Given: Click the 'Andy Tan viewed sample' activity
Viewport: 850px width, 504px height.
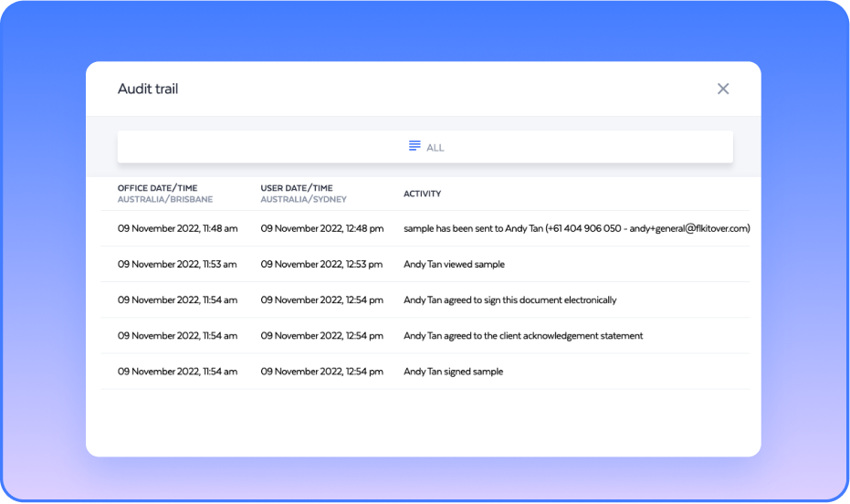Looking at the screenshot, I should click(x=454, y=265).
